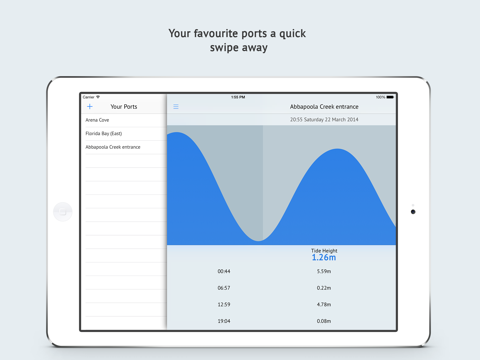The image size is (480, 360).
Task: Tap the Abbapoola Creek entrance chart title
Action: click(x=324, y=107)
